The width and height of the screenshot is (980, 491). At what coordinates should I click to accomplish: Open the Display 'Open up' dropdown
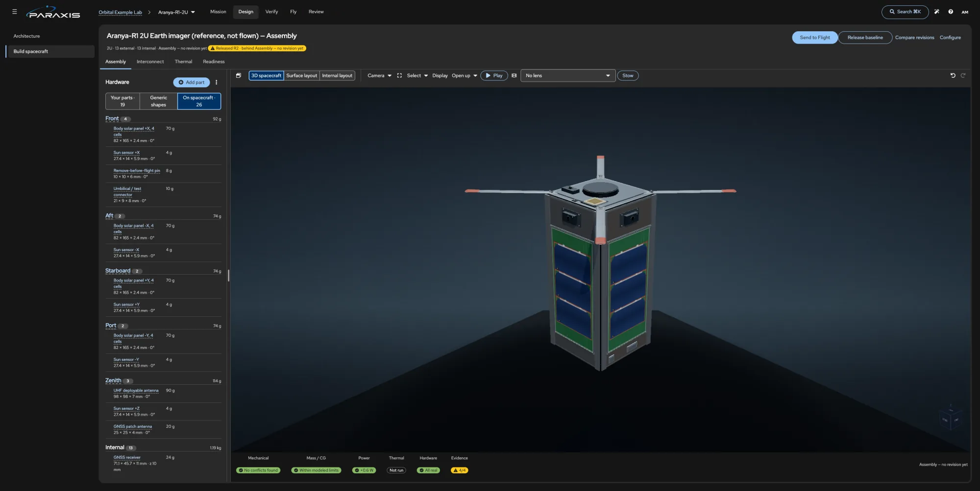(464, 75)
